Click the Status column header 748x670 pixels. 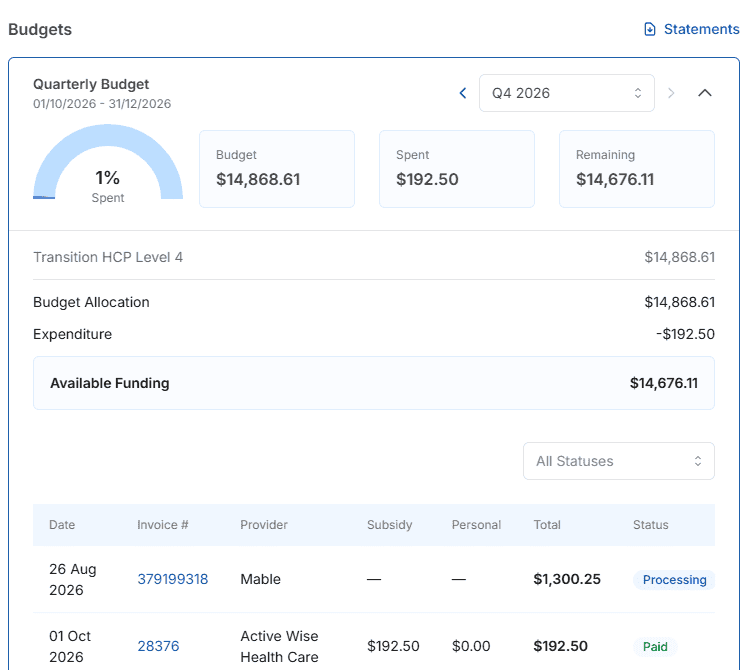point(651,525)
